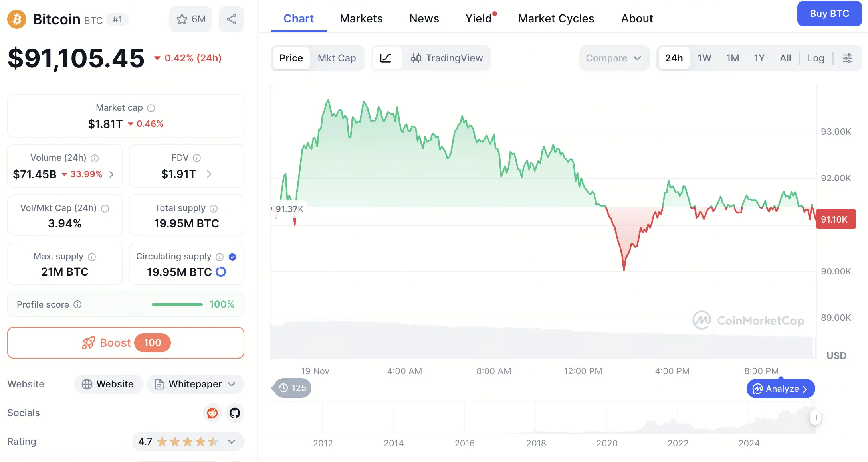The image size is (868, 462).
Task: Open chart settings sliders icon
Action: pos(847,58)
